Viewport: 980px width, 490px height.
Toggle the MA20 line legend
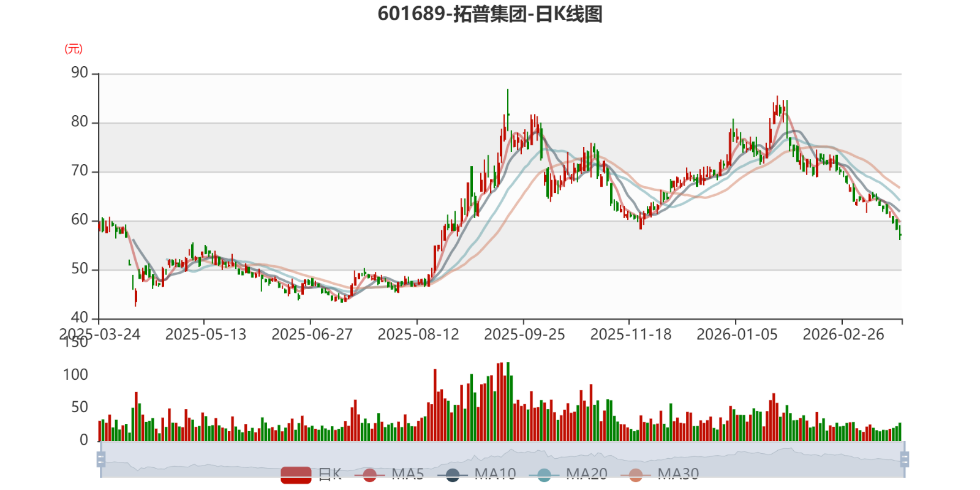click(x=568, y=475)
